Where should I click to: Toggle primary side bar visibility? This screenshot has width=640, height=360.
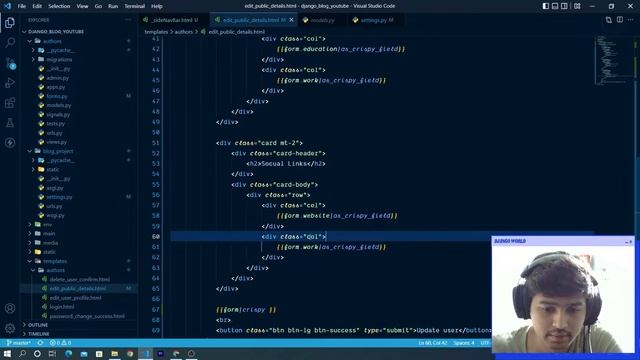[546, 6]
